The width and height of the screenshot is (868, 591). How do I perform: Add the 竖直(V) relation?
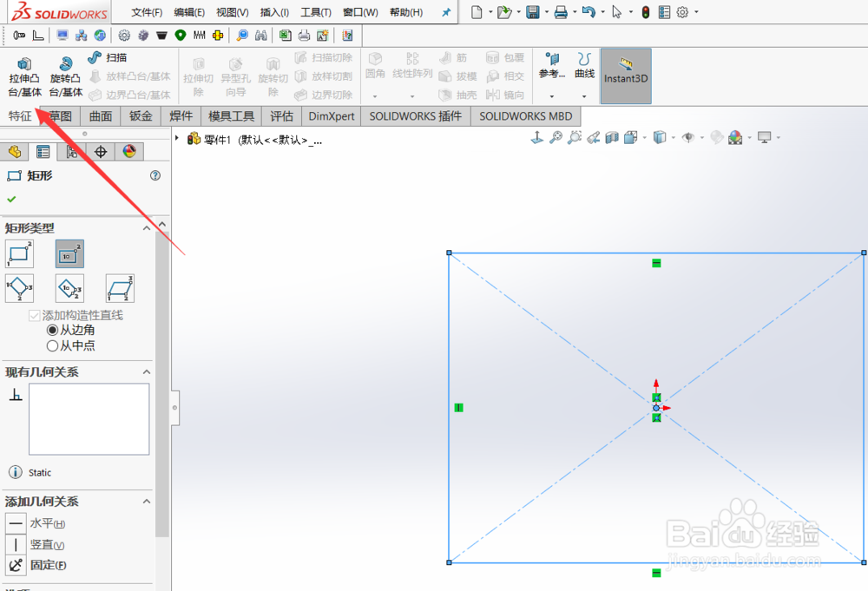tap(36, 544)
